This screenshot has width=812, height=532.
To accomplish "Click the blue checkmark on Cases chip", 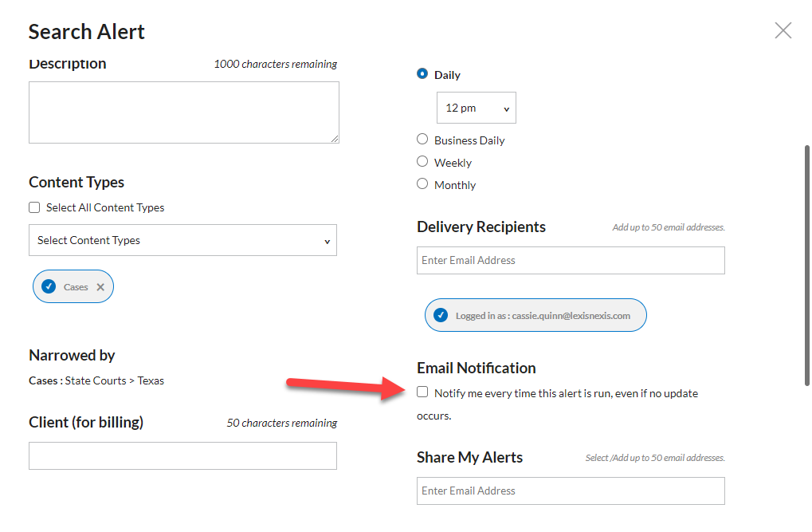I will click(x=49, y=286).
